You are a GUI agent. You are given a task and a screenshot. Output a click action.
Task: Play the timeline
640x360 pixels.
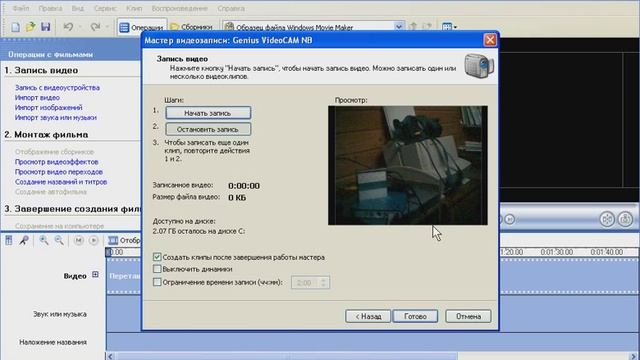pyautogui.click(x=93, y=240)
